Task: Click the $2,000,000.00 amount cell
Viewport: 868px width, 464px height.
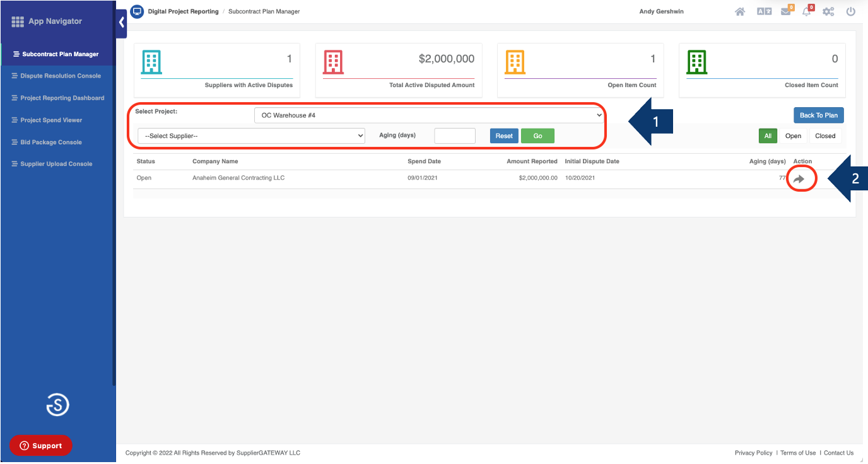Action: (x=538, y=178)
